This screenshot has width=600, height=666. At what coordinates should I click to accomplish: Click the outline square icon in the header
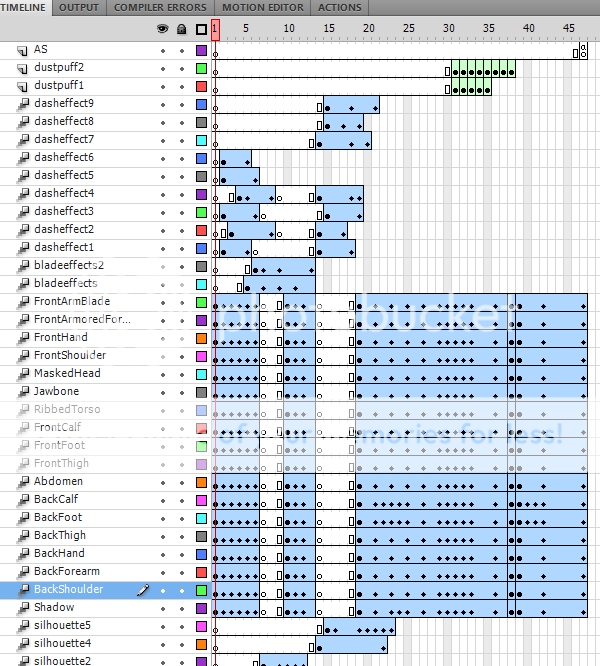pos(201,29)
